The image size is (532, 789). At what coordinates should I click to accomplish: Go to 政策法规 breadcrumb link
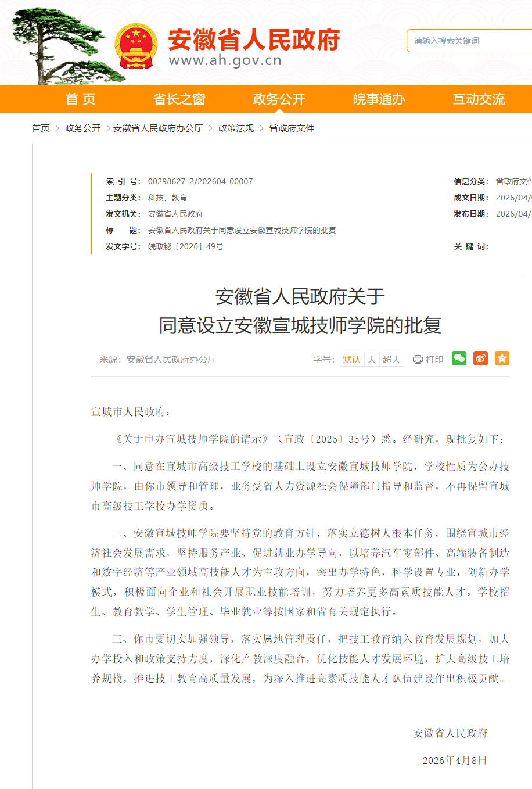[236, 128]
